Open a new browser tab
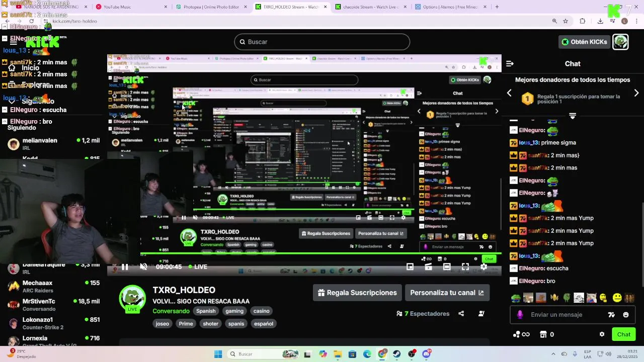Screen dimensions: 644x362 point(497,7)
